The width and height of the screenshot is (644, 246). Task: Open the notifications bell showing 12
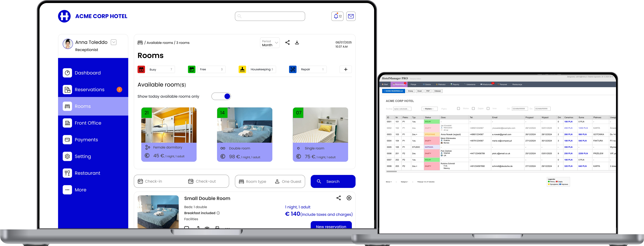[x=337, y=16]
